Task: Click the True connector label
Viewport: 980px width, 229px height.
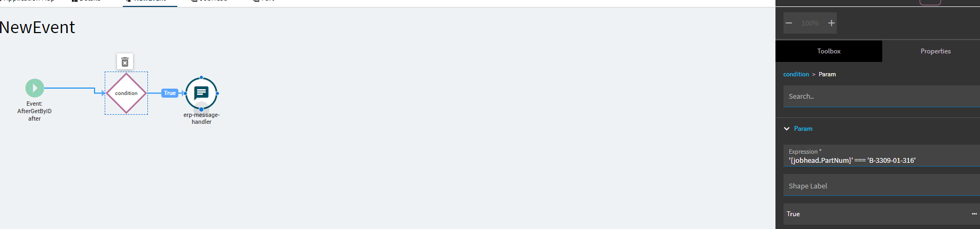Action: click(x=170, y=93)
